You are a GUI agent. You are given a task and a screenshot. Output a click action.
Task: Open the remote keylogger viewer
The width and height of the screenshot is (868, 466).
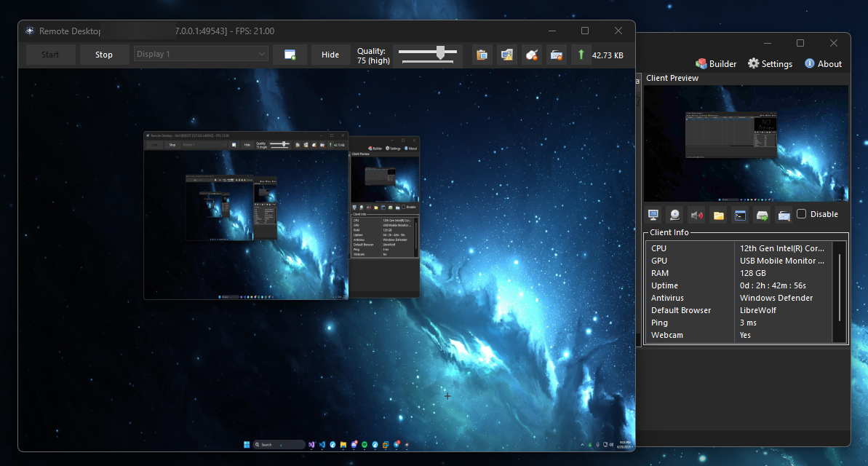(784, 215)
